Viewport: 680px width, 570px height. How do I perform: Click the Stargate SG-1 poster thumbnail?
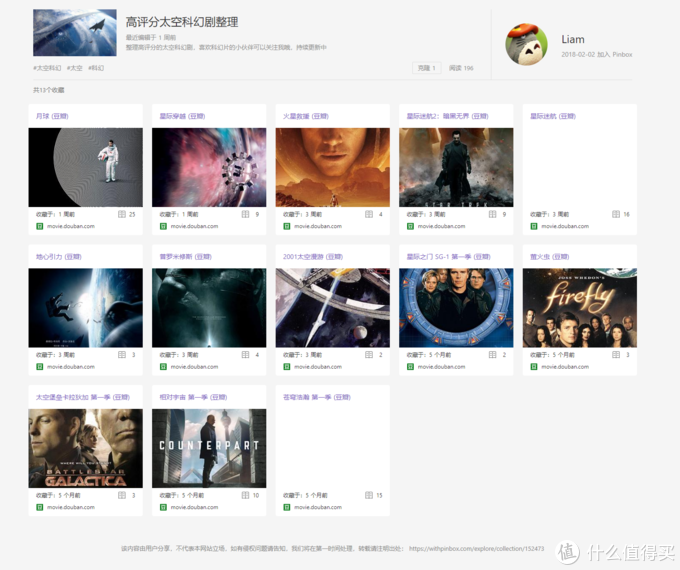456,308
